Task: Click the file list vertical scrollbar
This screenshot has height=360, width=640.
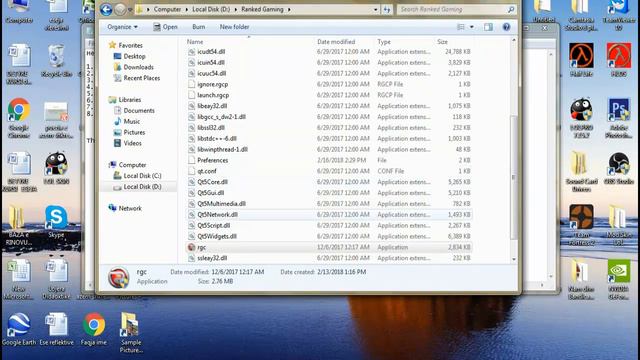Action: pos(514,178)
